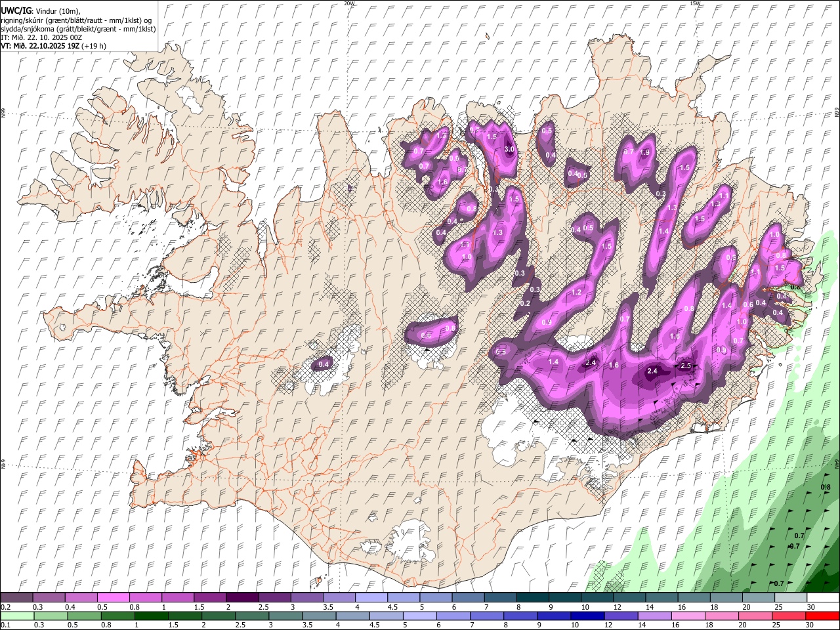
Task: Pick the upper legend swatch between 4 and 4.5
Action: 371,598
